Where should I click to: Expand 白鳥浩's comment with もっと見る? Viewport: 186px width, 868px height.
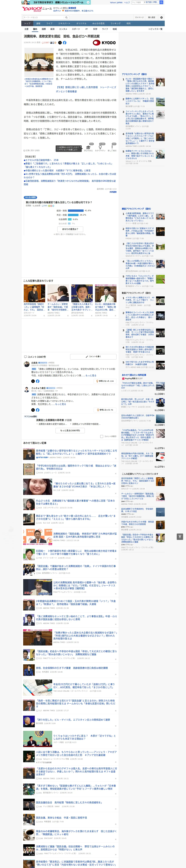click(x=91, y=375)
